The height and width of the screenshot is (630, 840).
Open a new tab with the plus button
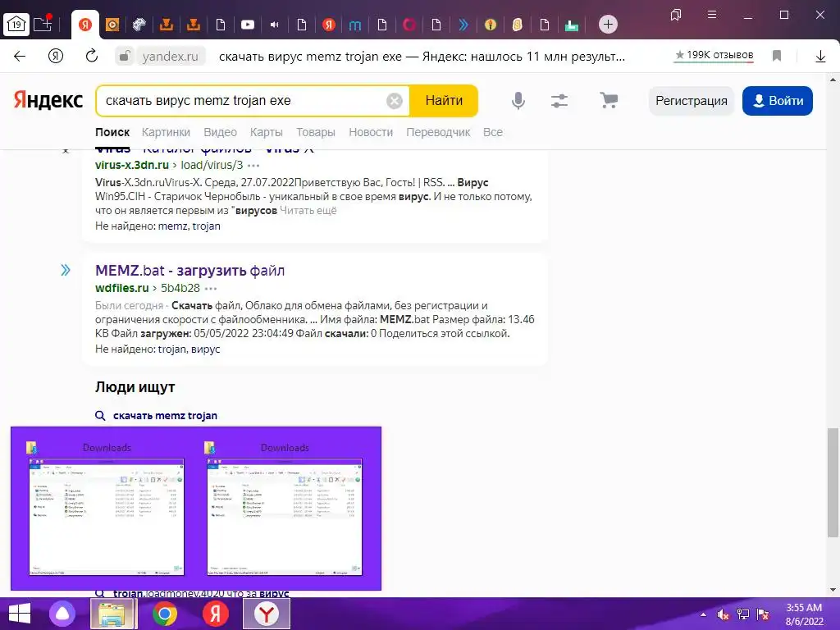coord(608,24)
